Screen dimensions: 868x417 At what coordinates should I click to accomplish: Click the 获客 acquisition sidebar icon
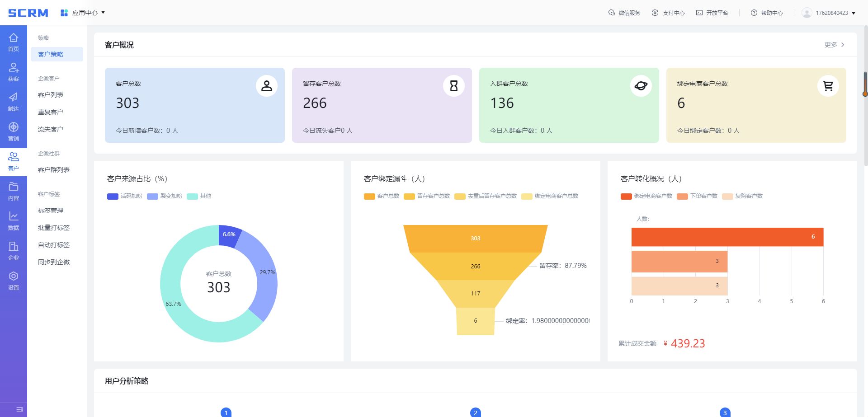click(14, 72)
